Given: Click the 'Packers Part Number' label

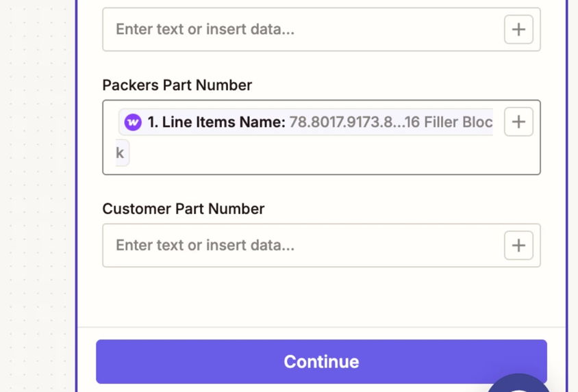Looking at the screenshot, I should pyautogui.click(x=177, y=85).
